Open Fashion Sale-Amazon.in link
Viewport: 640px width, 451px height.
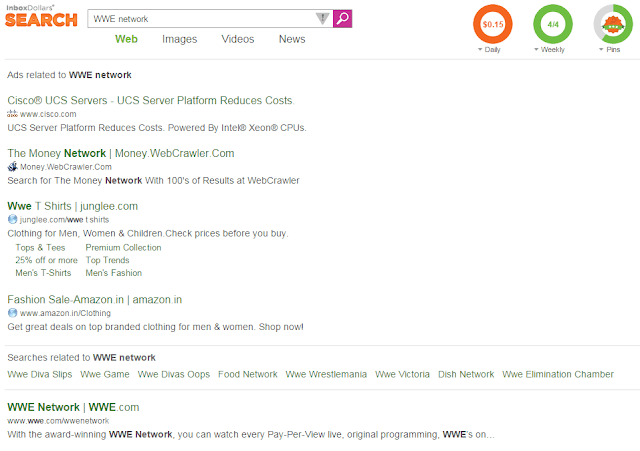pyautogui.click(x=95, y=300)
